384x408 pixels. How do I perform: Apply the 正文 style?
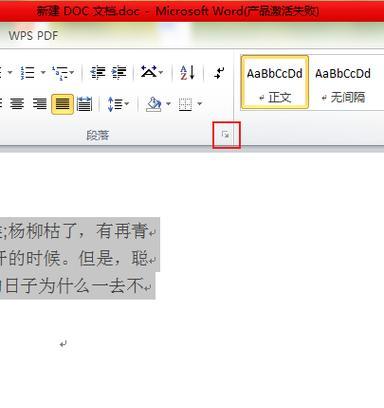coord(275,82)
